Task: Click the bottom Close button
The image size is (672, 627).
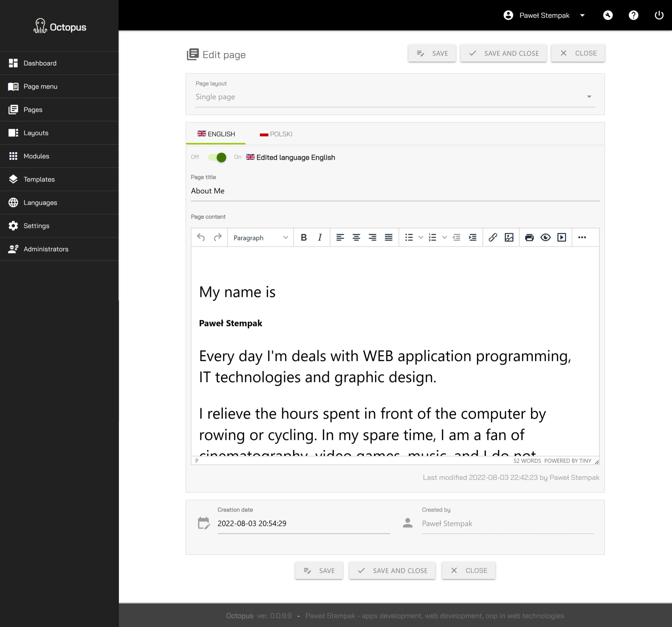Action: click(x=468, y=571)
